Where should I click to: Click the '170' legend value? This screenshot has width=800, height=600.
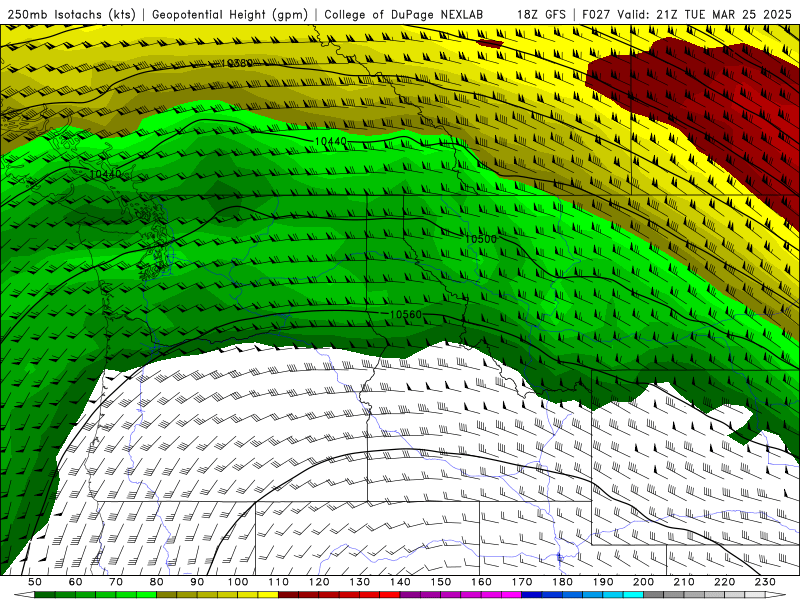pyautogui.click(x=522, y=582)
